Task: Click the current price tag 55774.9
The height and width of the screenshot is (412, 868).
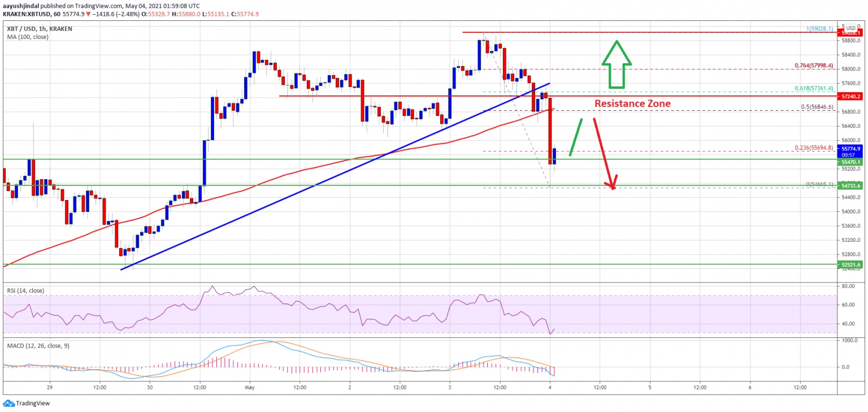Action: point(849,149)
